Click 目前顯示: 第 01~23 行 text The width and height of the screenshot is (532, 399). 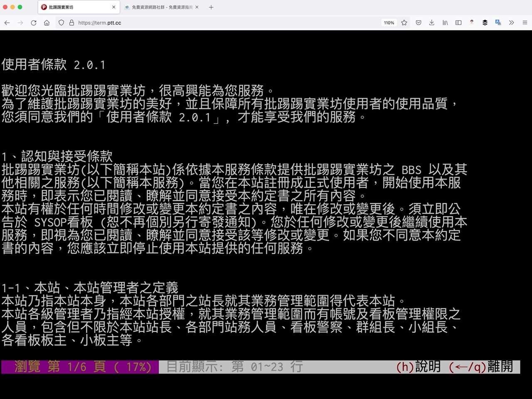point(234,367)
